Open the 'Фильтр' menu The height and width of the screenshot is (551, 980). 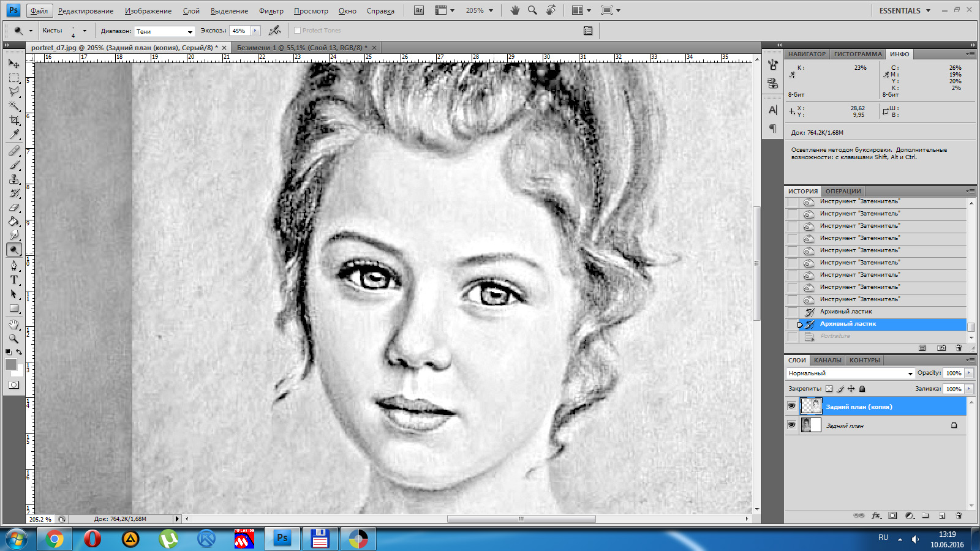coord(271,11)
